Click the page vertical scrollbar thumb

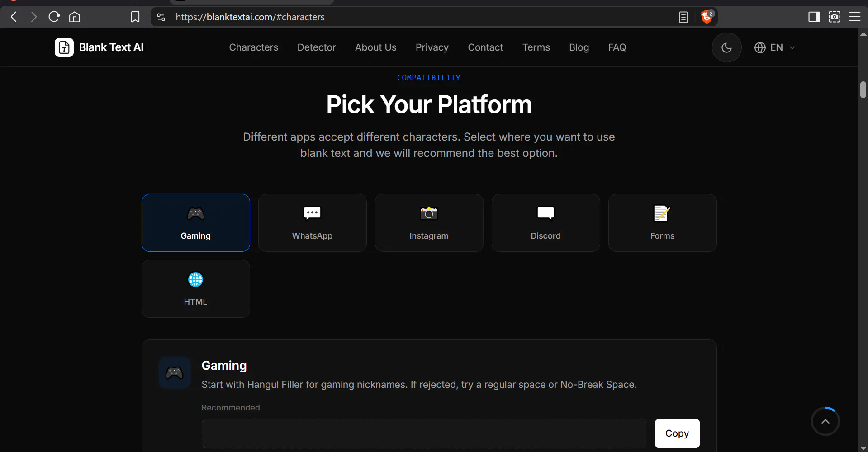(x=863, y=89)
